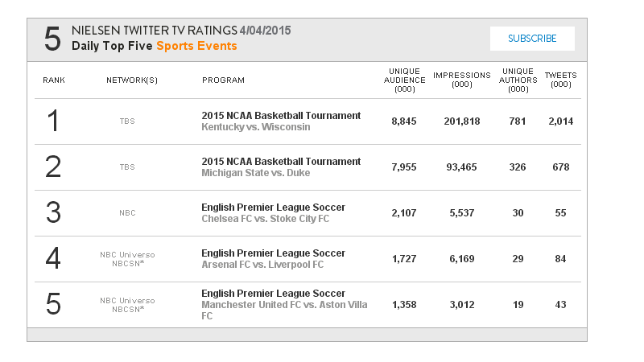The width and height of the screenshot is (644, 362).
Task: Click the rank 1 number
Action: [53, 121]
